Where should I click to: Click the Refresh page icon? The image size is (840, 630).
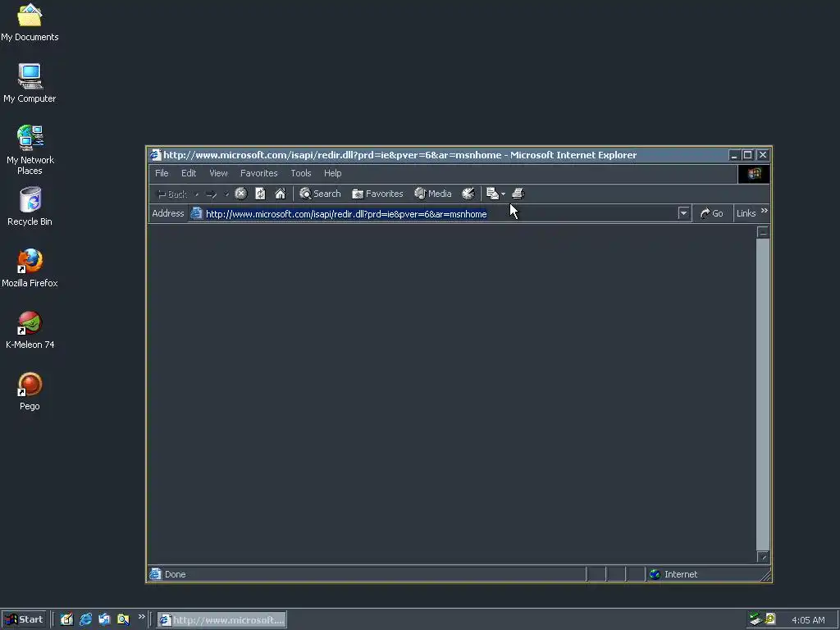(x=260, y=194)
